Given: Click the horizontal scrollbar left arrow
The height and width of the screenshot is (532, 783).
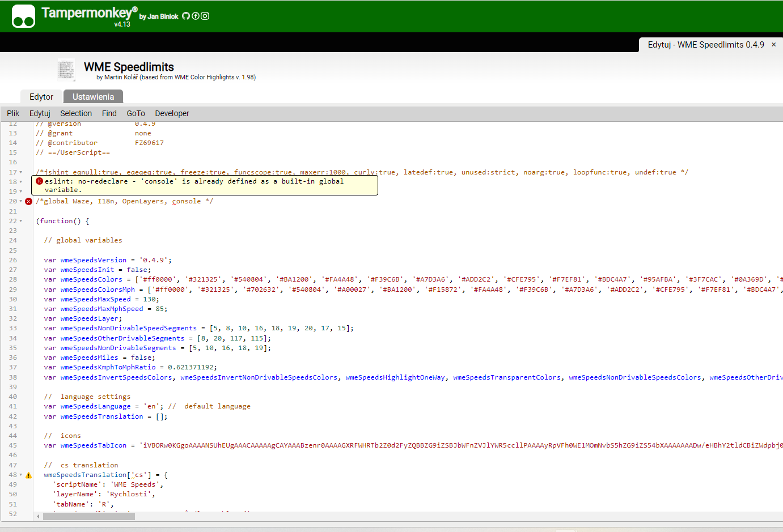Looking at the screenshot, I should [x=38, y=516].
